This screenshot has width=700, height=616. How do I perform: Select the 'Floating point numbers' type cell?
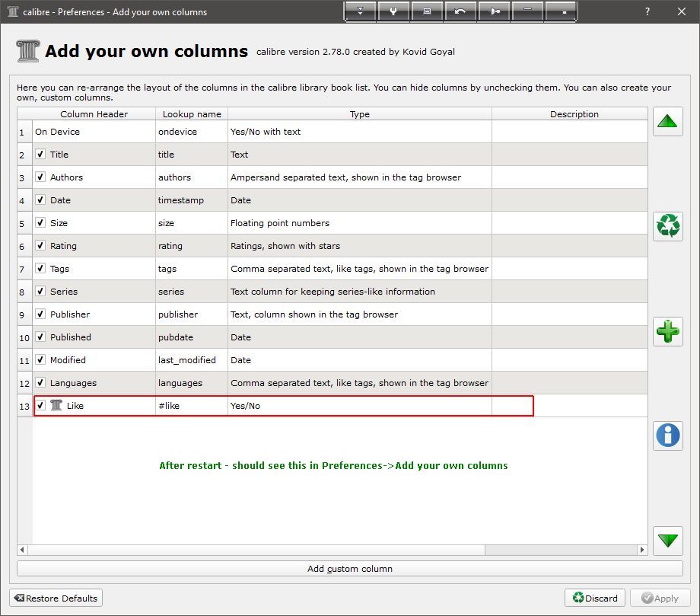coord(360,223)
